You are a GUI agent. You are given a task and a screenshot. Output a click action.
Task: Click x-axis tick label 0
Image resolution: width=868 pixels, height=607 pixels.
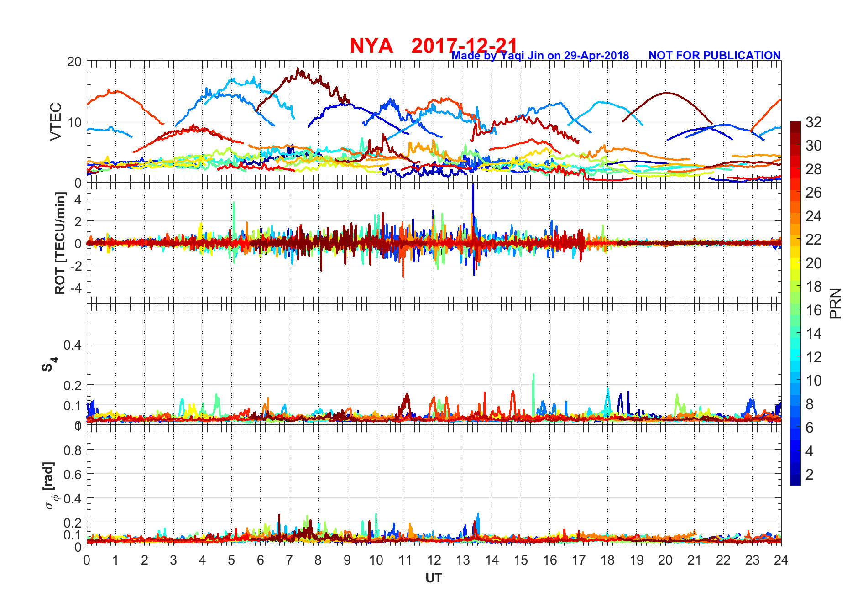point(87,560)
